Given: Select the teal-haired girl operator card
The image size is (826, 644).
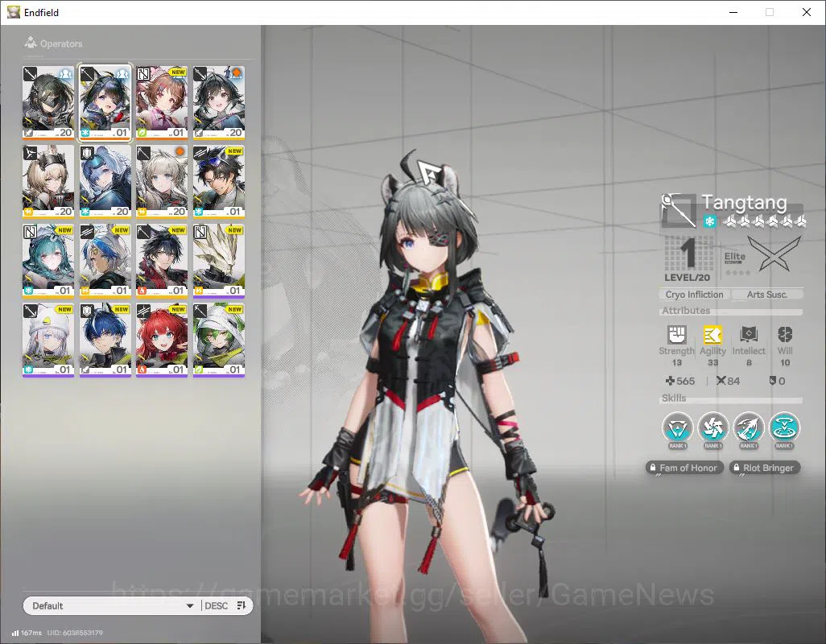Looking at the screenshot, I should (x=48, y=261).
